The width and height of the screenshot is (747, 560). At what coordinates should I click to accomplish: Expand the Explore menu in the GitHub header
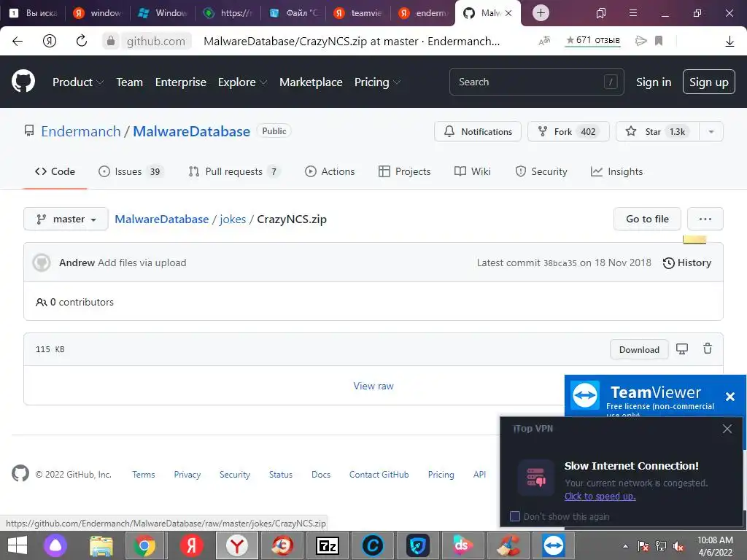tap(242, 82)
